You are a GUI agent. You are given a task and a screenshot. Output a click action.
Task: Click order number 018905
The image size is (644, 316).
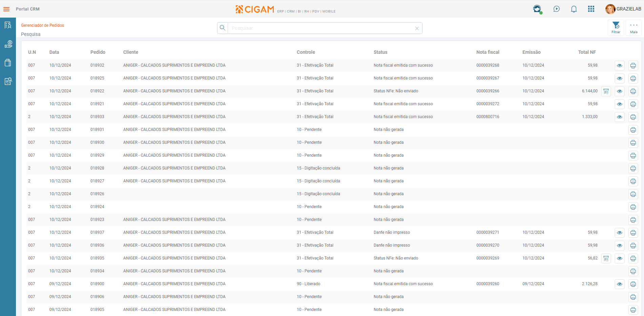[x=97, y=310]
